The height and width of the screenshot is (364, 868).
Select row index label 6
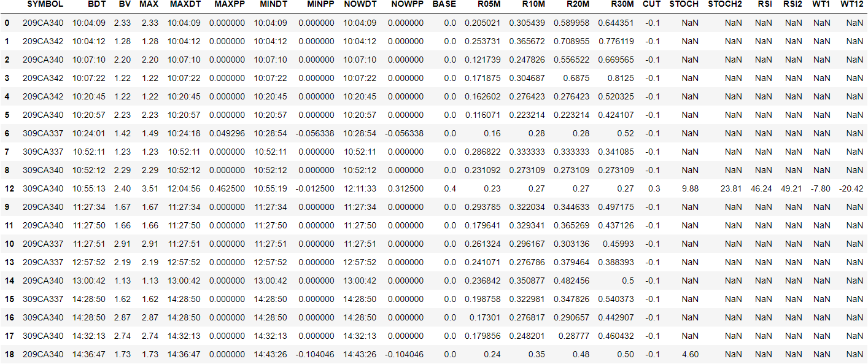pos(7,134)
